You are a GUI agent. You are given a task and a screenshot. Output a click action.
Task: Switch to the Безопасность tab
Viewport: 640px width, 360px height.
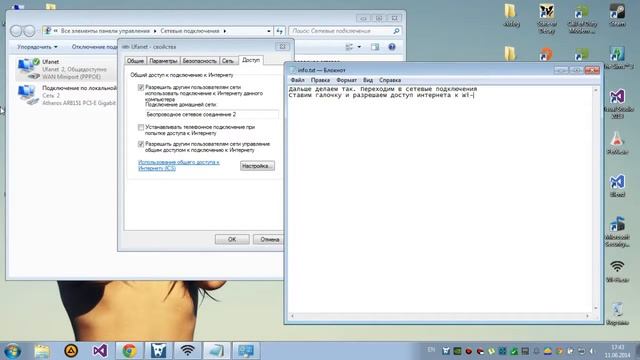[199, 61]
